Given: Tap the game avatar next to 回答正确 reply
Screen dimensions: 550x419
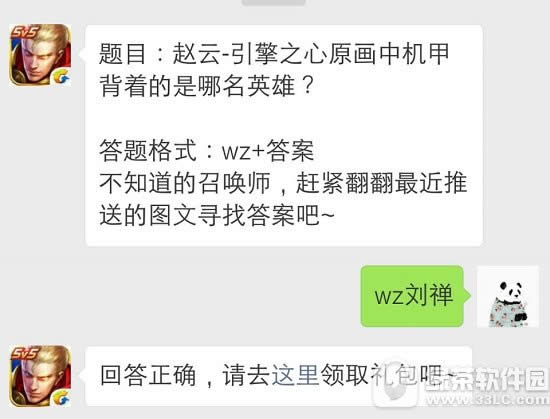Looking at the screenshot, I should coord(40,377).
